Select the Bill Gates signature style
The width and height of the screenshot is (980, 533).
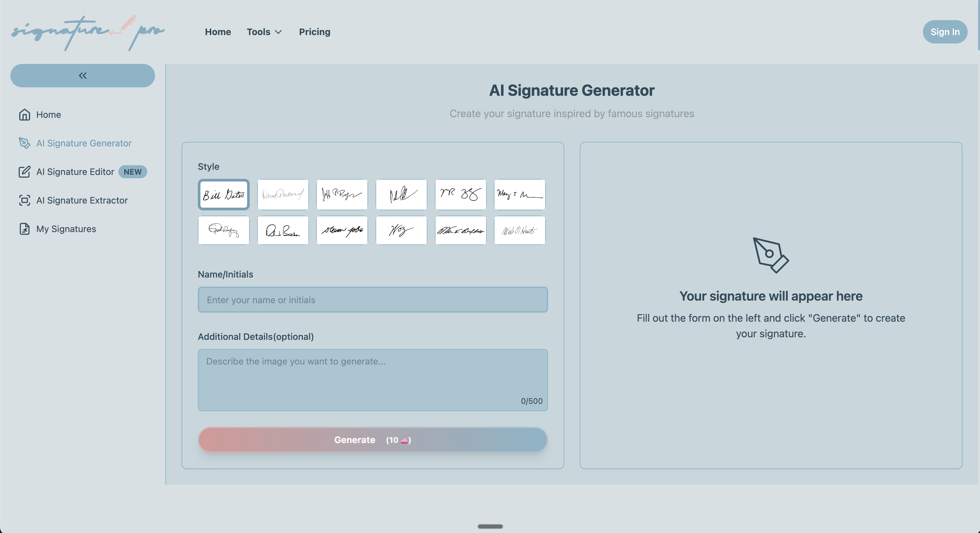coord(223,194)
